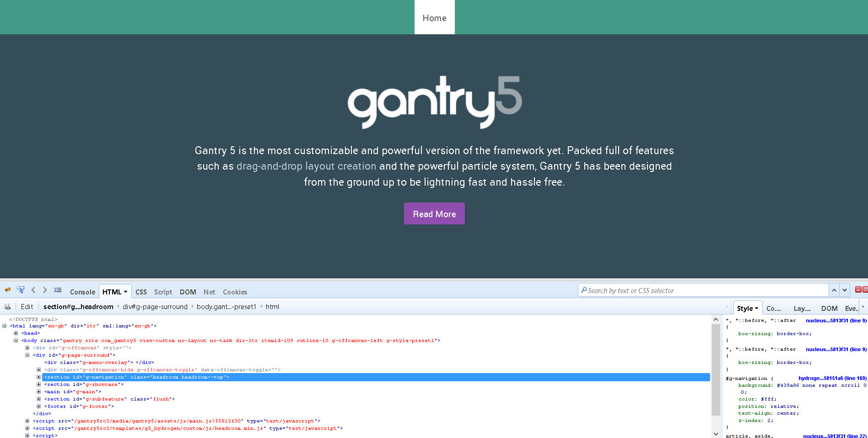Jump to next search match arrow
The height and width of the screenshot is (438, 868).
coord(845,290)
